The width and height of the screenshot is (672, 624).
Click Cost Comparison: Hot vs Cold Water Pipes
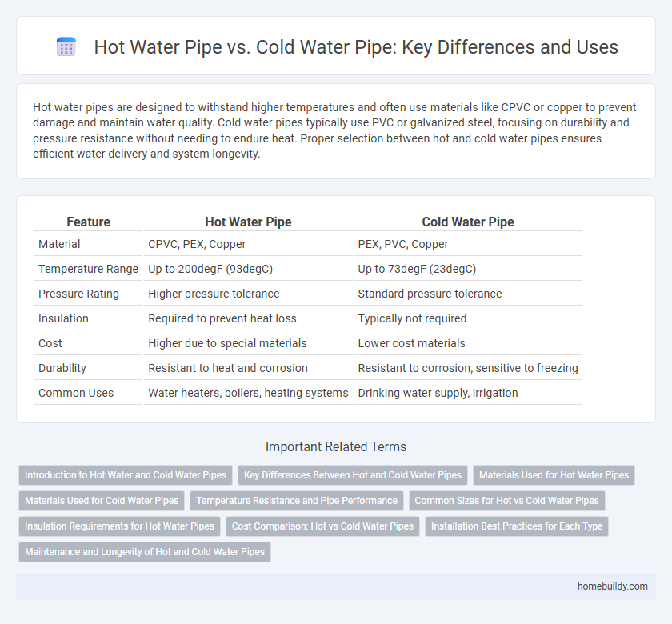[x=322, y=526]
